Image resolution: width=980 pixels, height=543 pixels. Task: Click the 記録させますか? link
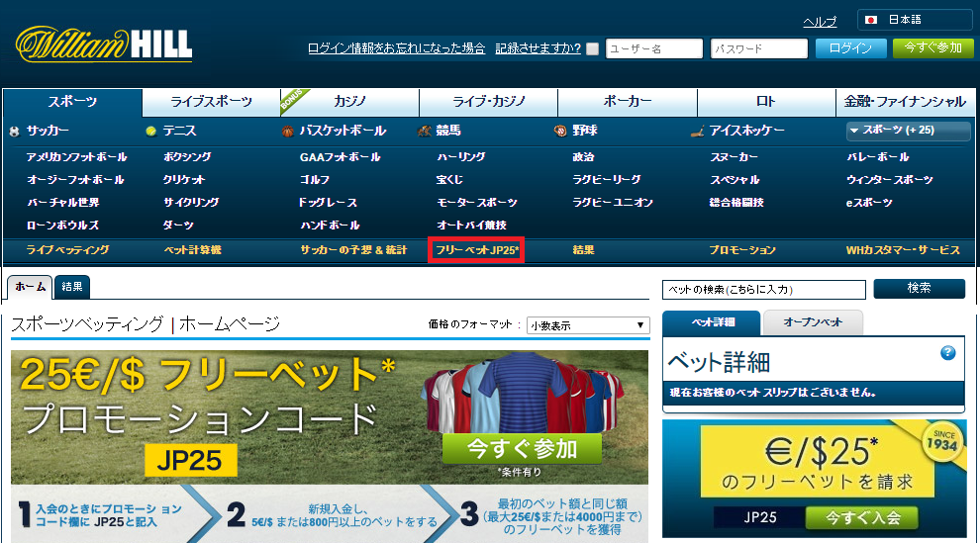pos(539,48)
